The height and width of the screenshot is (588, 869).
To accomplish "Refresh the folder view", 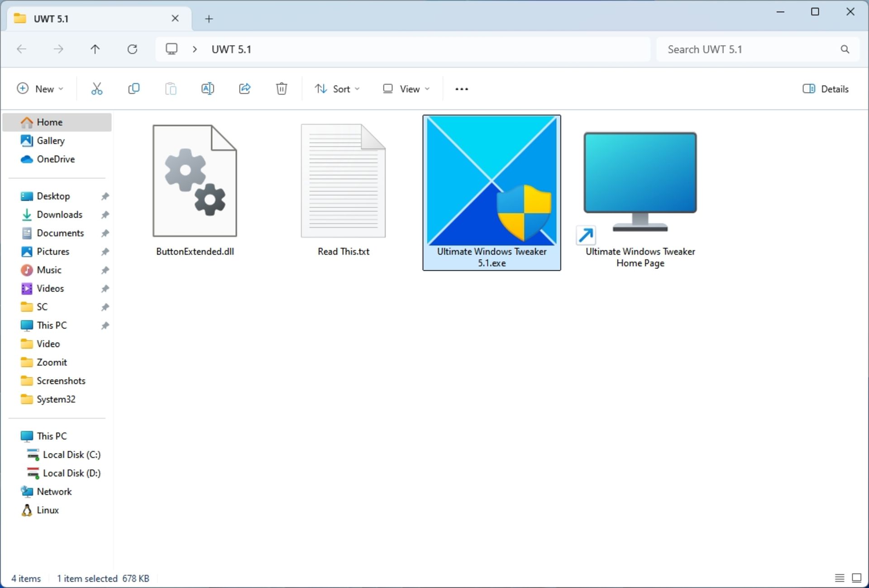I will [132, 49].
